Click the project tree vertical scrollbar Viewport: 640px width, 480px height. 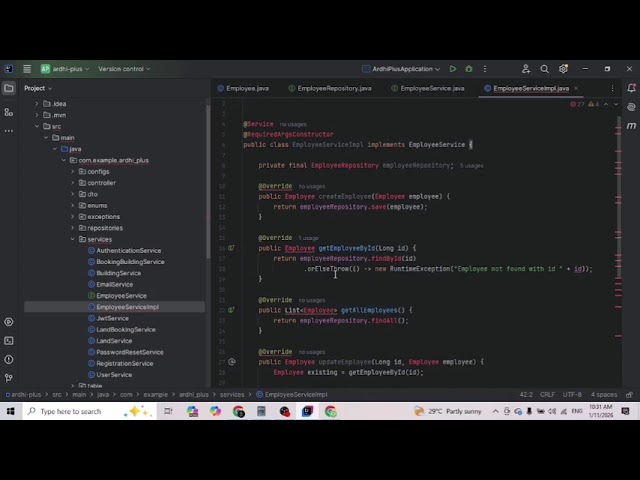tap(208, 180)
